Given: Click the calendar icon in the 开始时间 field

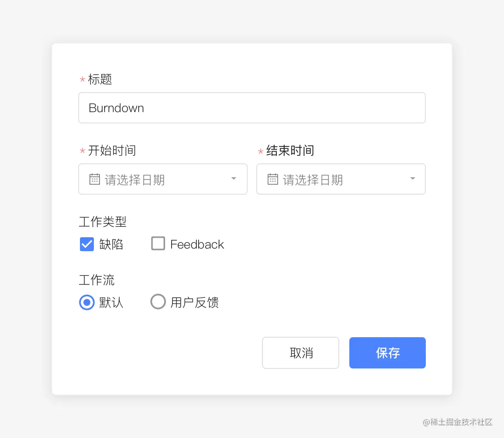Looking at the screenshot, I should tap(95, 179).
